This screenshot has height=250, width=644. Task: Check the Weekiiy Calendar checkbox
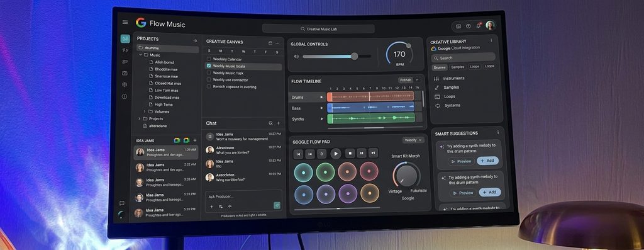[209, 59]
